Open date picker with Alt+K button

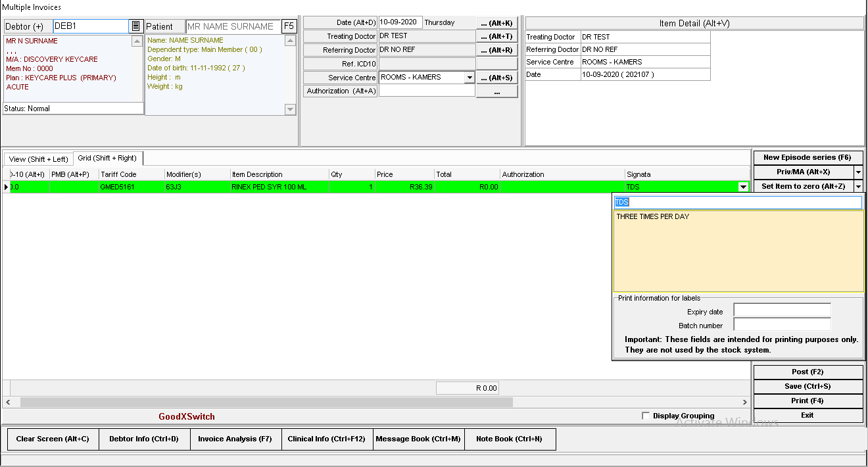point(496,23)
